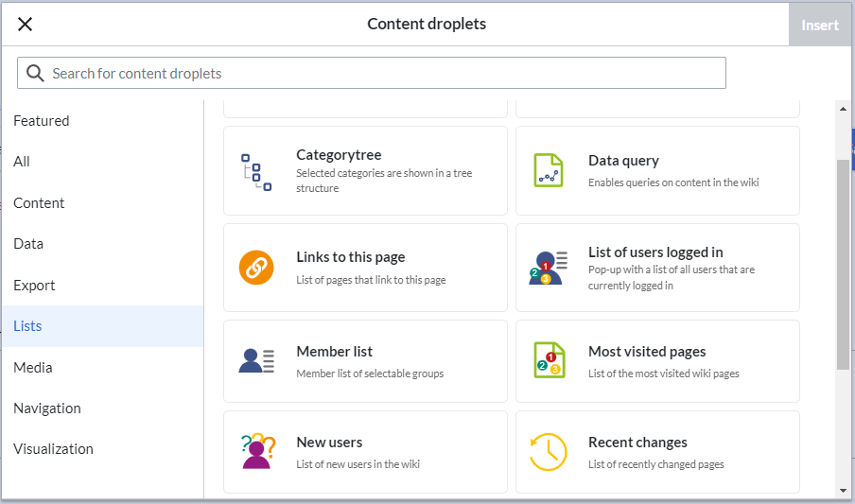Focus the Search for content droplets field

pyautogui.click(x=372, y=73)
